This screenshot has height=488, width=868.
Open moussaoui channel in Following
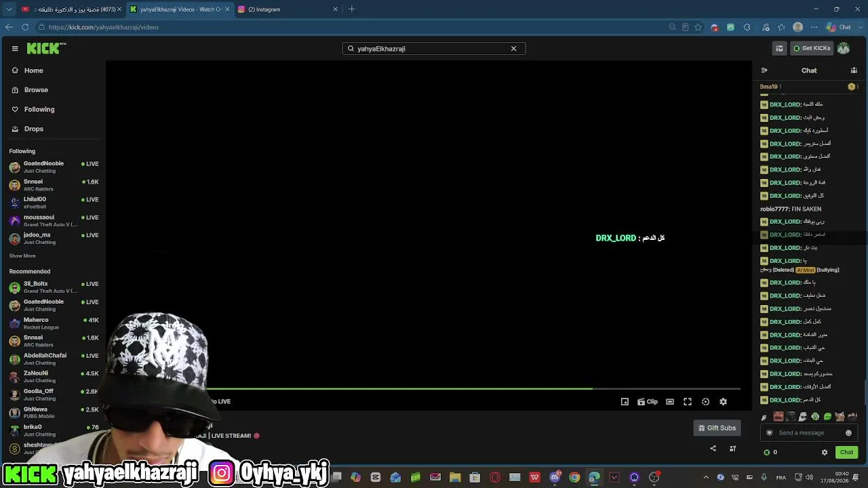54,220
